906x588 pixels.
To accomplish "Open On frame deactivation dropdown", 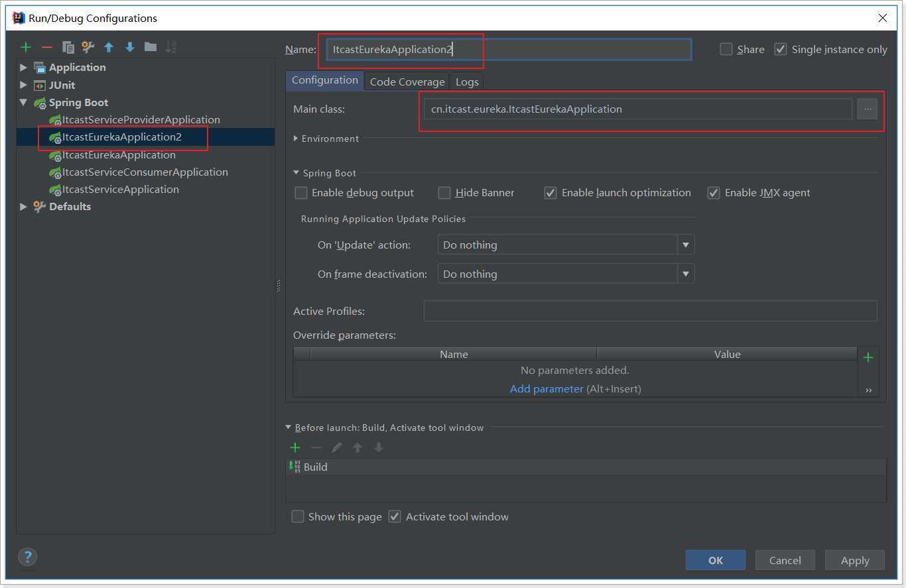I will point(686,274).
